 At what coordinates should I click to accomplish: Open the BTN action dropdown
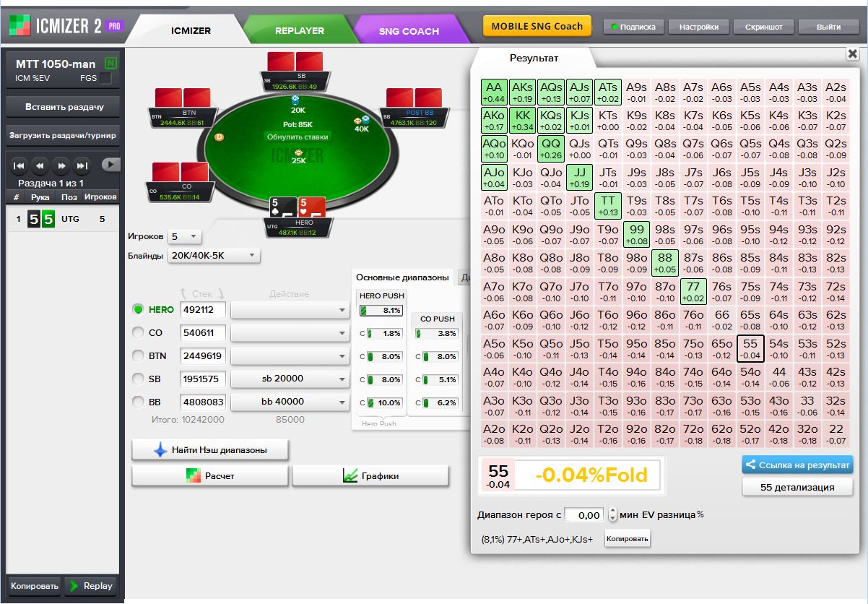290,356
